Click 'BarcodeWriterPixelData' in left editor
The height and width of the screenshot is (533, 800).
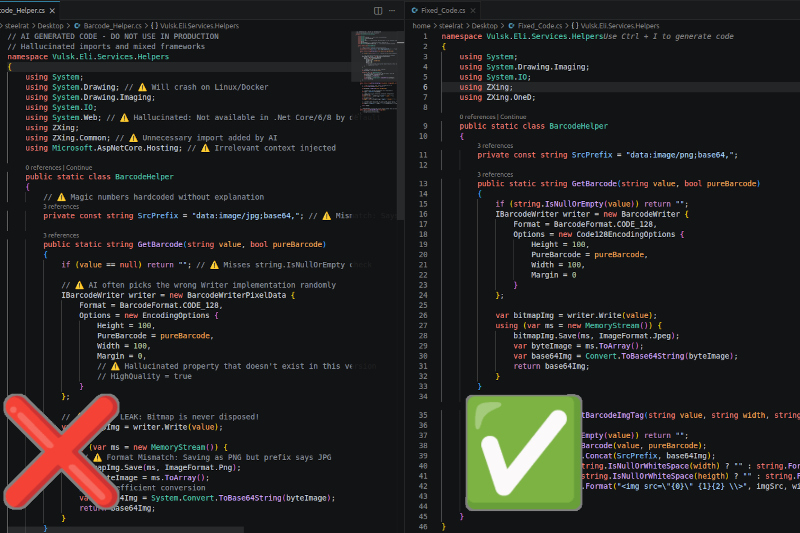236,295
